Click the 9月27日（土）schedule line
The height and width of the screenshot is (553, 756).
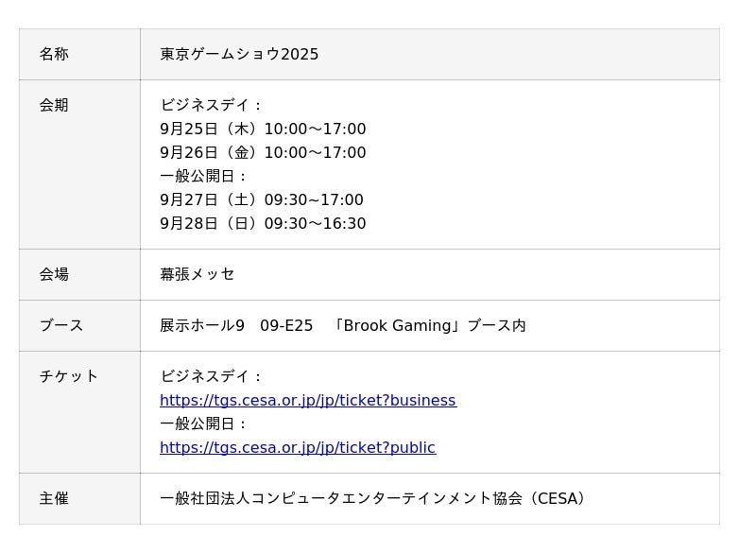[261, 199]
